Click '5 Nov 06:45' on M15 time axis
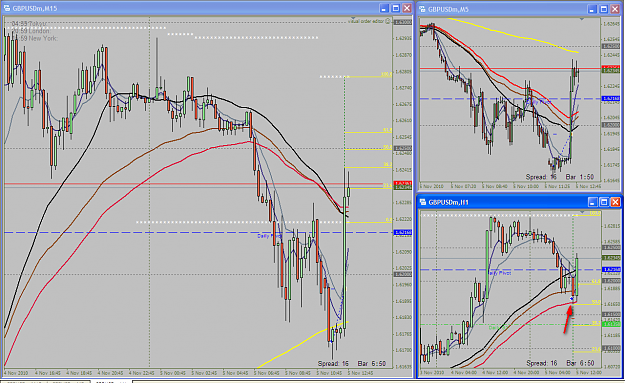The image size is (625, 383). [x=267, y=373]
